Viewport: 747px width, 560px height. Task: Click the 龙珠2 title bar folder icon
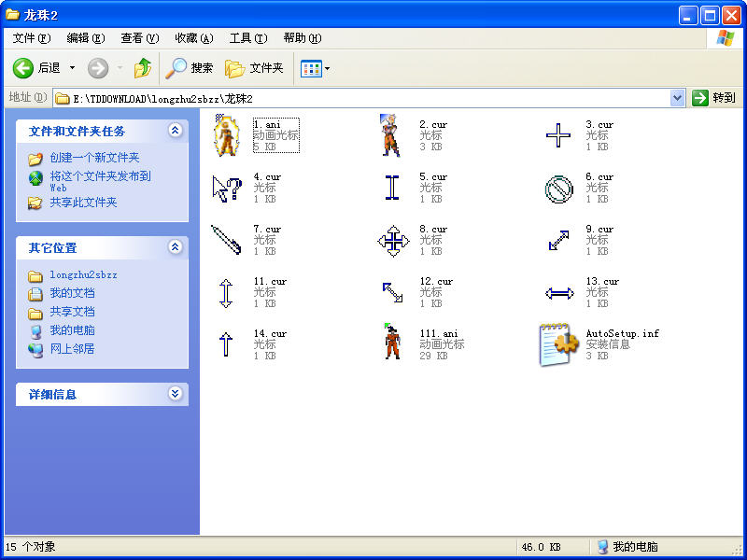(12, 15)
